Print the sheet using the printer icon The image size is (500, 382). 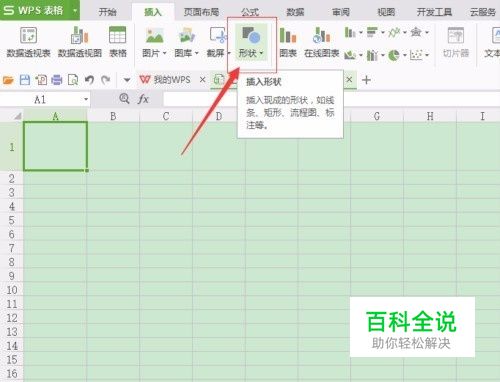[x=57, y=80]
